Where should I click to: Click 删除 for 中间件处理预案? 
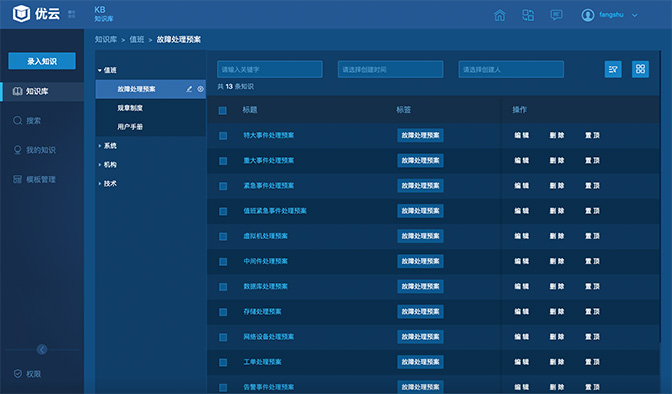point(557,261)
